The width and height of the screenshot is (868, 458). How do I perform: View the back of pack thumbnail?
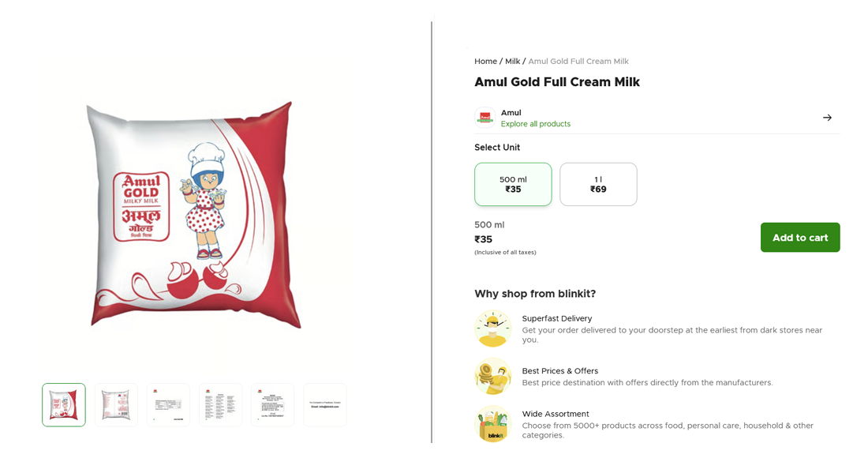point(116,405)
